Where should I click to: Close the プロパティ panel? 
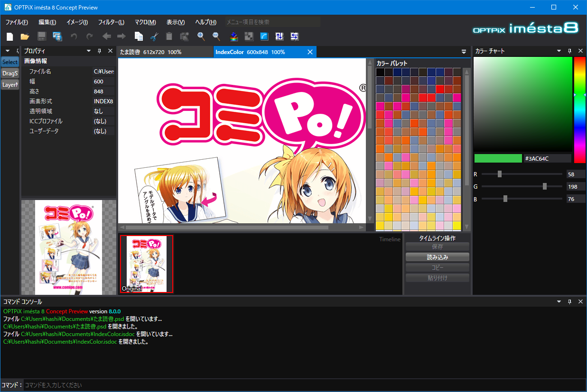click(x=110, y=51)
